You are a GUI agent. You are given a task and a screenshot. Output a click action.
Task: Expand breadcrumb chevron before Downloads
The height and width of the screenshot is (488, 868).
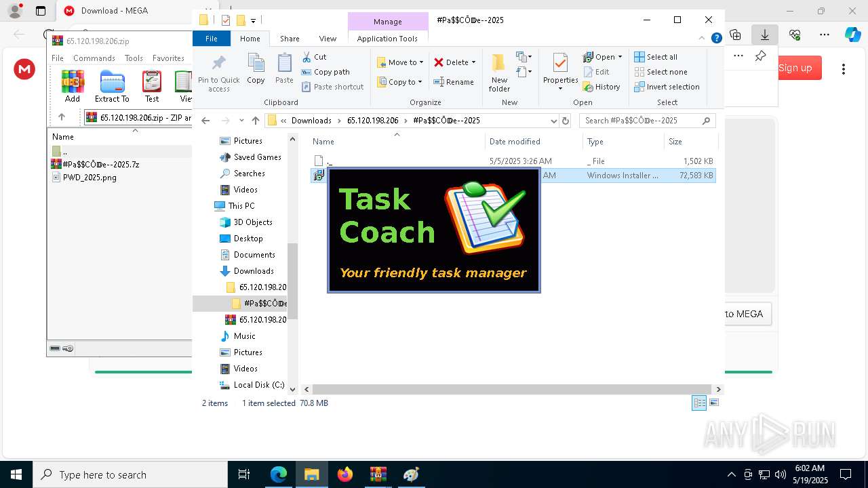[283, 121]
